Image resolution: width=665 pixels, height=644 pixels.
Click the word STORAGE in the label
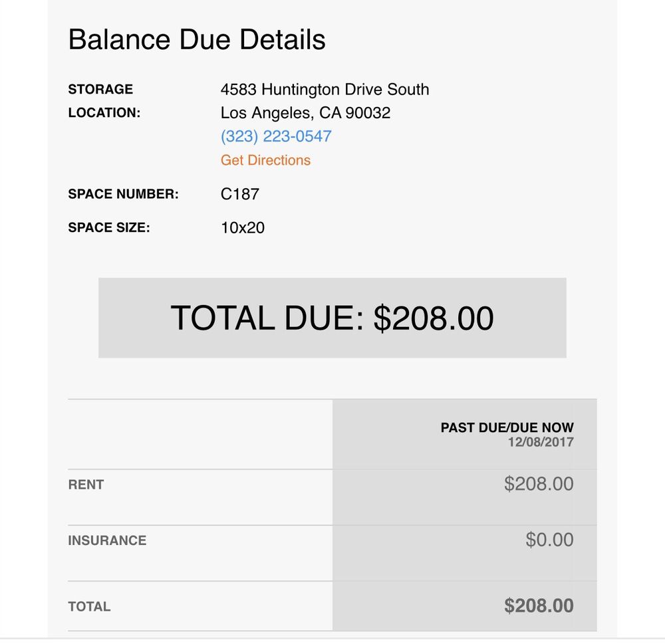tap(100, 89)
